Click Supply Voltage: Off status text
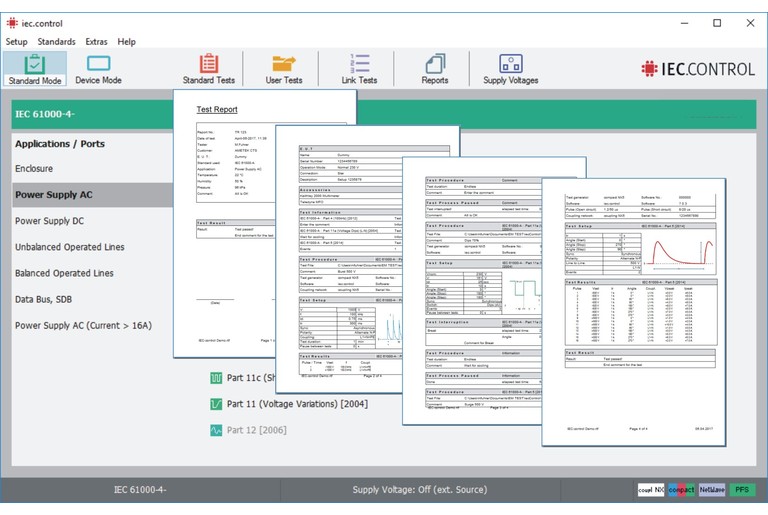The height and width of the screenshot is (515, 768). [x=420, y=490]
